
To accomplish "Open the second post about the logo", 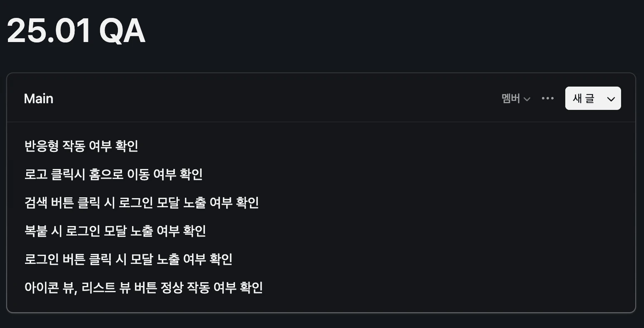I will pos(113,174).
